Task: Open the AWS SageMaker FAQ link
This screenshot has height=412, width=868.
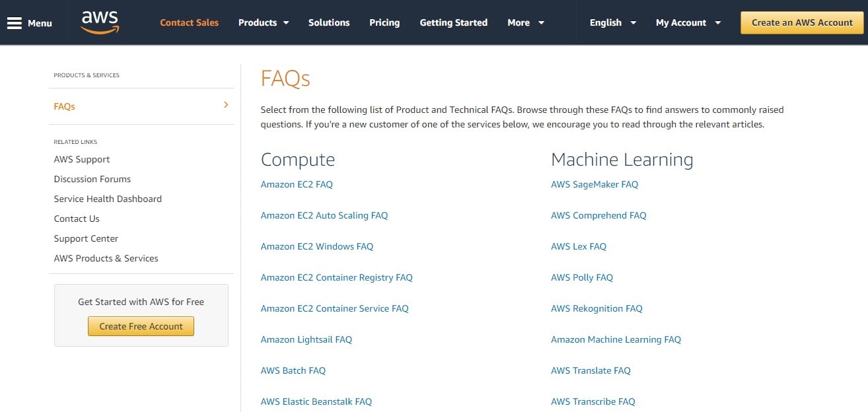Action: (x=595, y=184)
